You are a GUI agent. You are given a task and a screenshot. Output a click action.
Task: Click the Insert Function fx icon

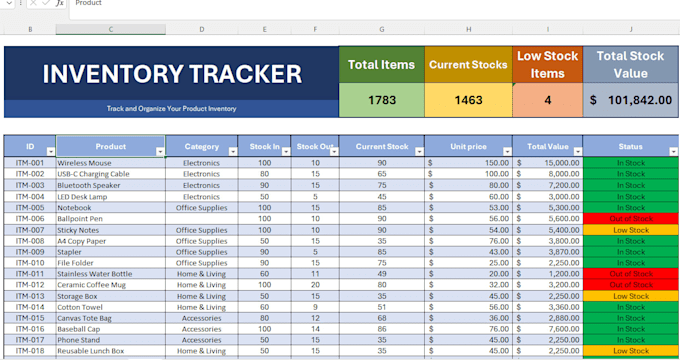(x=60, y=3)
